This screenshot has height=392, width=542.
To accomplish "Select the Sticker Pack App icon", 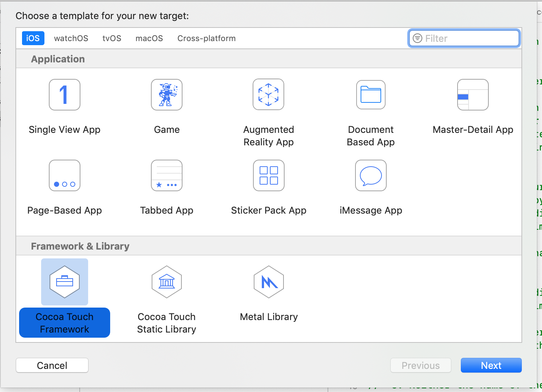I will (269, 175).
